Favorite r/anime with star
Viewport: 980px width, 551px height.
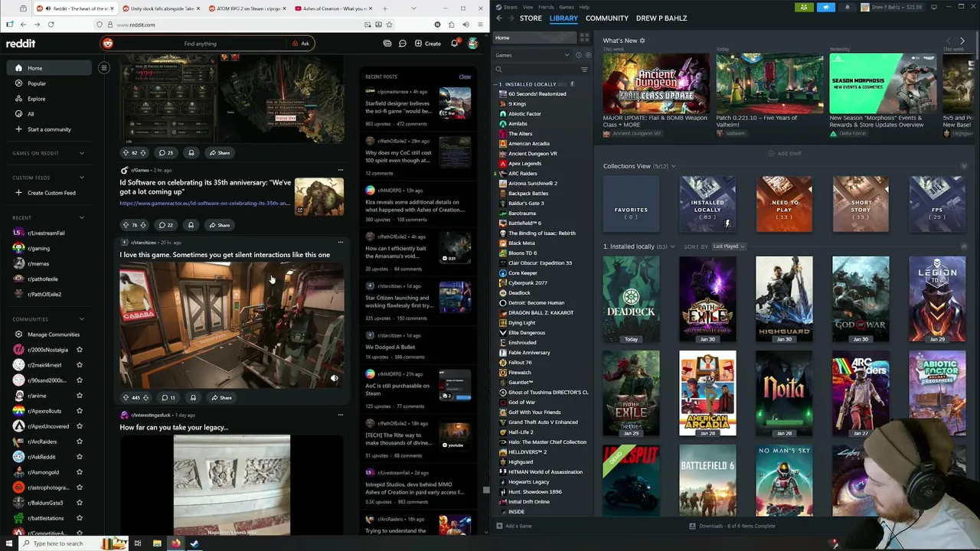[79, 396]
